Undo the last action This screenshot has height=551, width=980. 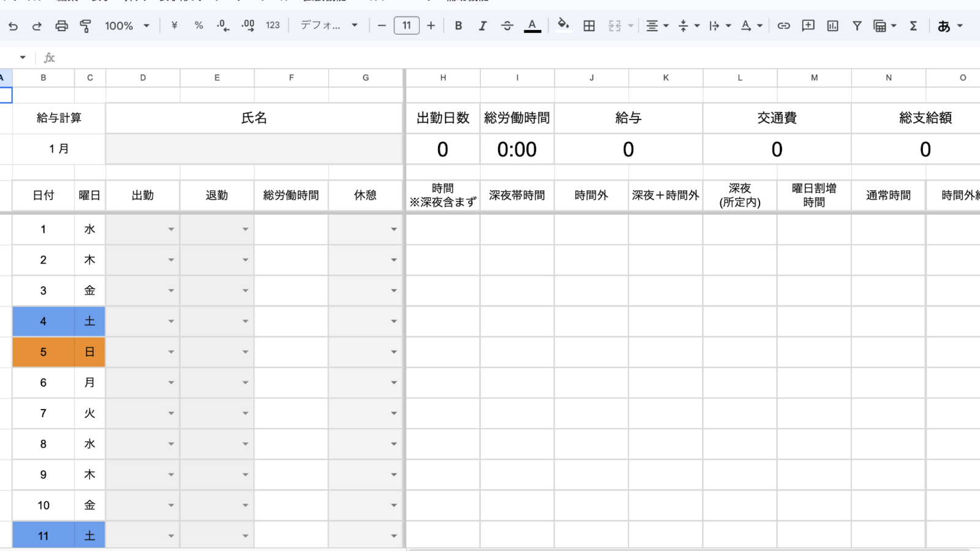pos(13,26)
